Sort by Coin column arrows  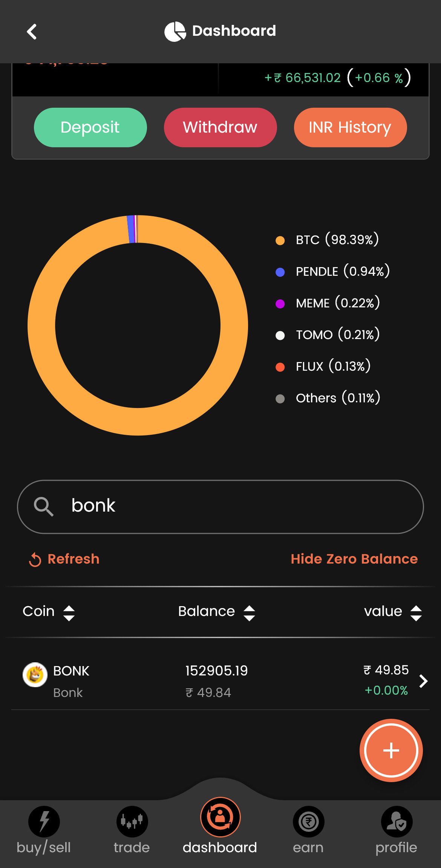point(69,613)
